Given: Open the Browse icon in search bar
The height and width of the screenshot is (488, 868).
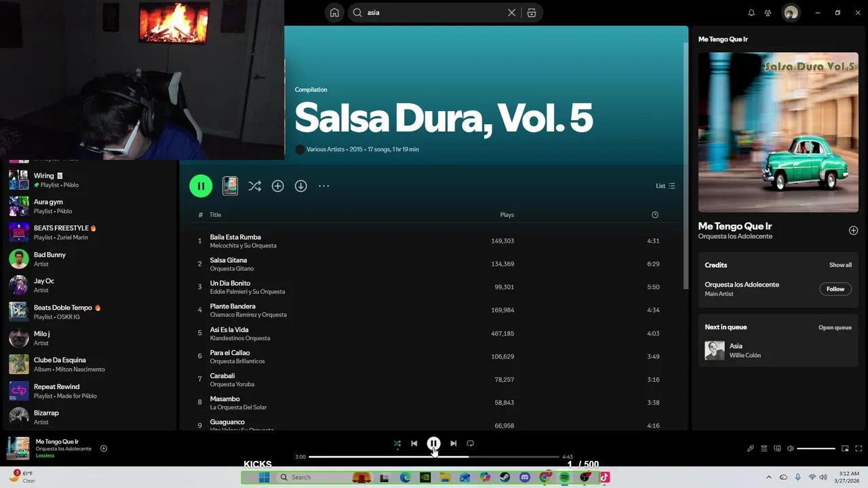Looking at the screenshot, I should tap(532, 13).
